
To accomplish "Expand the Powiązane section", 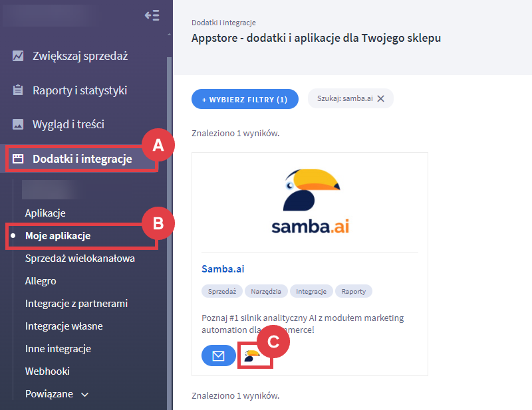I will [x=57, y=394].
